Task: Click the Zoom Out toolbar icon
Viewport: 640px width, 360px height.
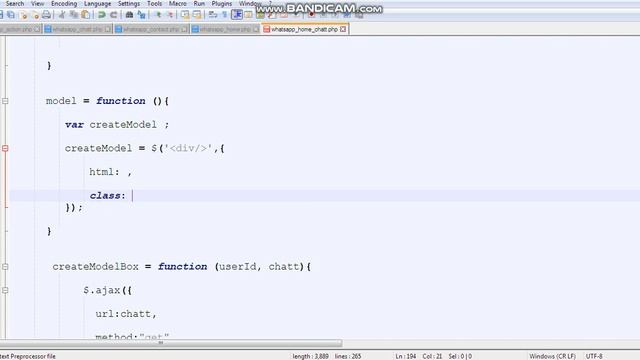Action: (170, 15)
